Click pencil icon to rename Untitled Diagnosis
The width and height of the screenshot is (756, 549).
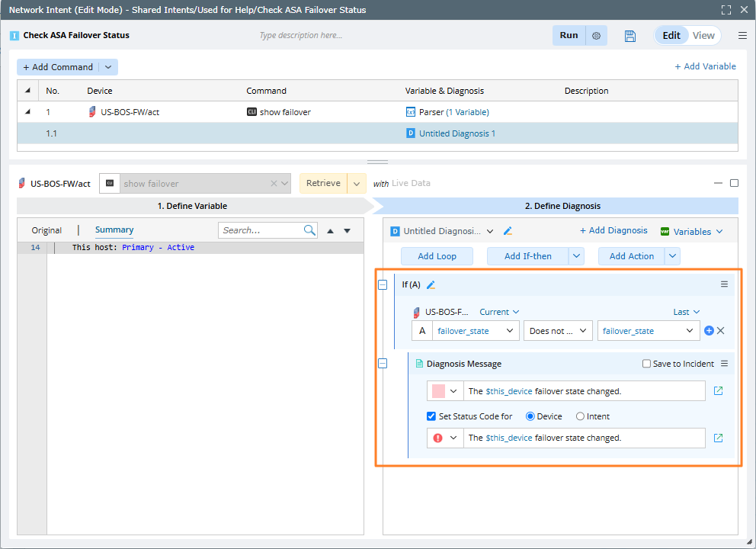click(x=508, y=231)
